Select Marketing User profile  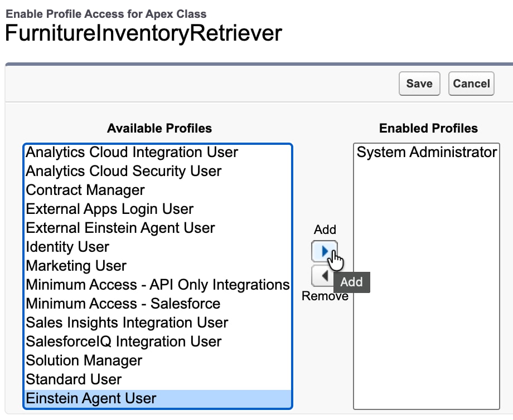pyautogui.click(x=158, y=266)
